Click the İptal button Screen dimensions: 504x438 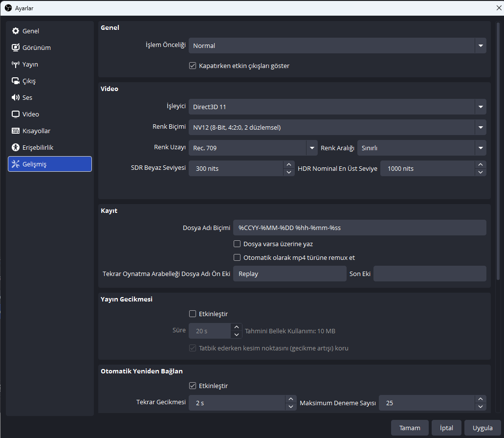tap(446, 428)
